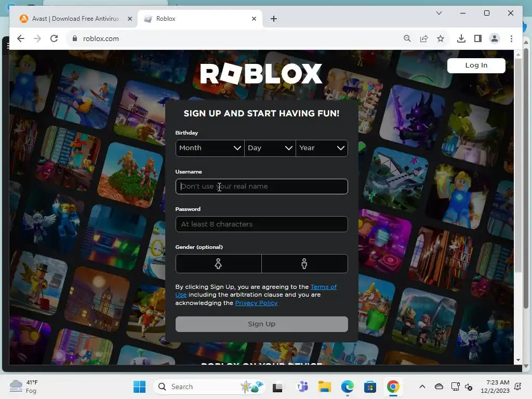Open Microsoft Edge from the taskbar
Viewport: 532px width, 399px height.
coord(348,387)
